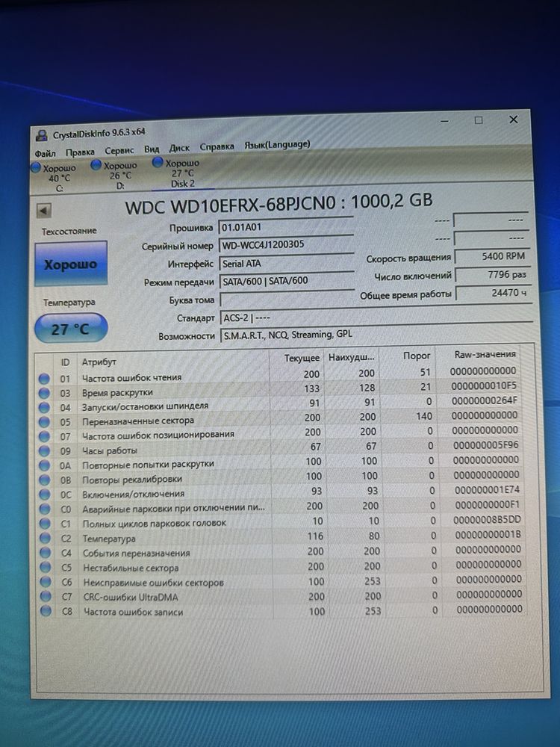Viewport: 560px width, 747px height.
Task: Click status dot of attribute C4 События переназначения
Action: click(x=46, y=553)
